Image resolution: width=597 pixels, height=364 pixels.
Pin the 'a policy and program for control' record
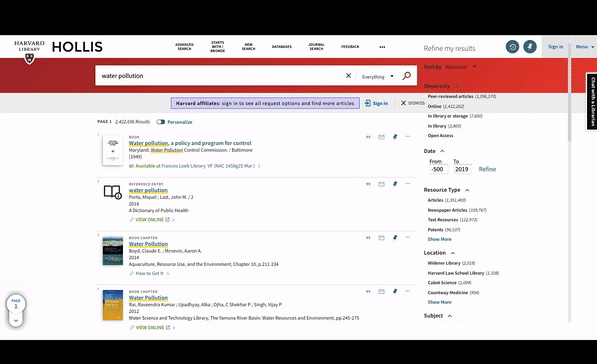(395, 137)
